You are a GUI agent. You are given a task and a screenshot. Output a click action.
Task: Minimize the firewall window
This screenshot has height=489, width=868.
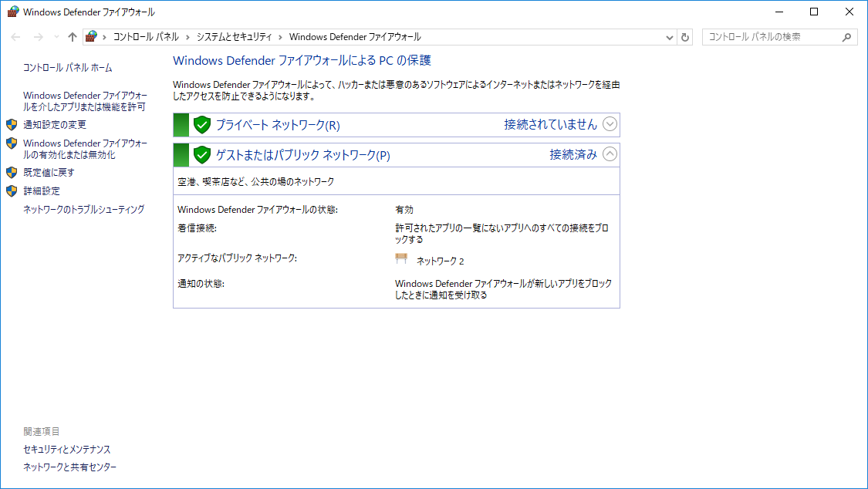click(779, 12)
